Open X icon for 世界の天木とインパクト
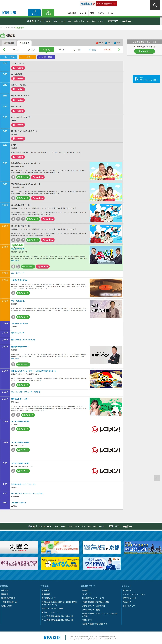The width and height of the screenshot is (162, 644). (x=18, y=415)
